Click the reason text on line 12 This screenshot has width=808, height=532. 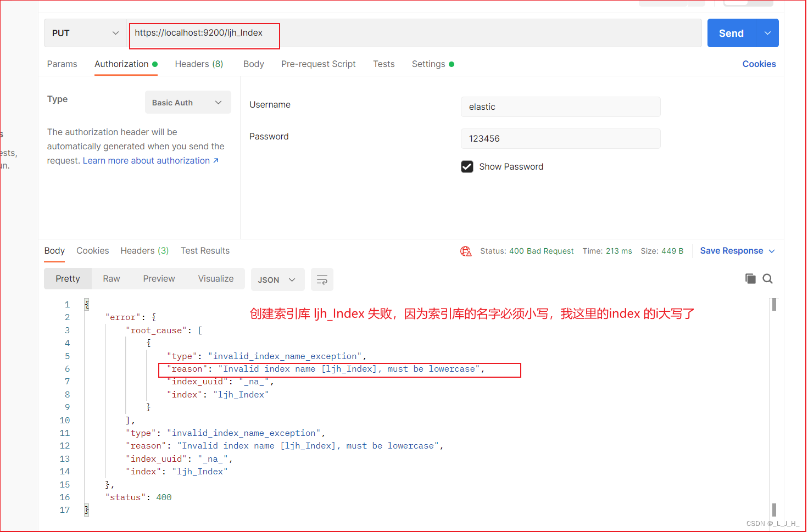click(285, 446)
